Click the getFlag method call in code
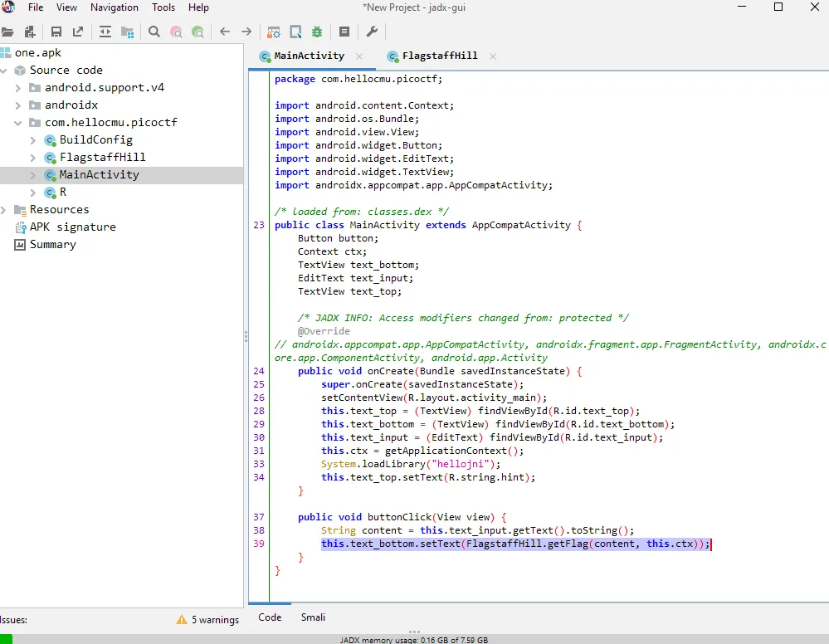Viewport: 829px width, 644px height. click(x=568, y=544)
